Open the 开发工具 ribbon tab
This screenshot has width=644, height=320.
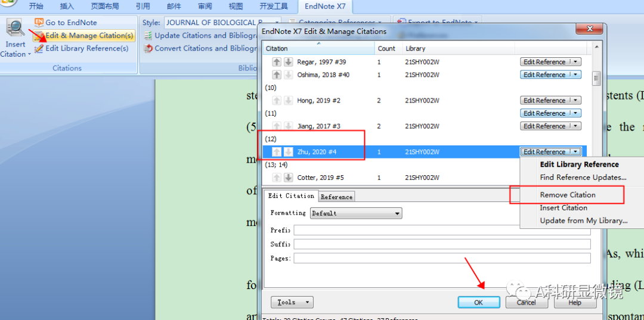click(274, 6)
